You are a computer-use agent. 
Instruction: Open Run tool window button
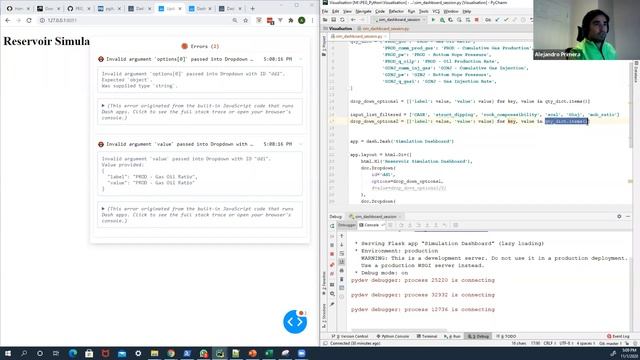[452, 336]
